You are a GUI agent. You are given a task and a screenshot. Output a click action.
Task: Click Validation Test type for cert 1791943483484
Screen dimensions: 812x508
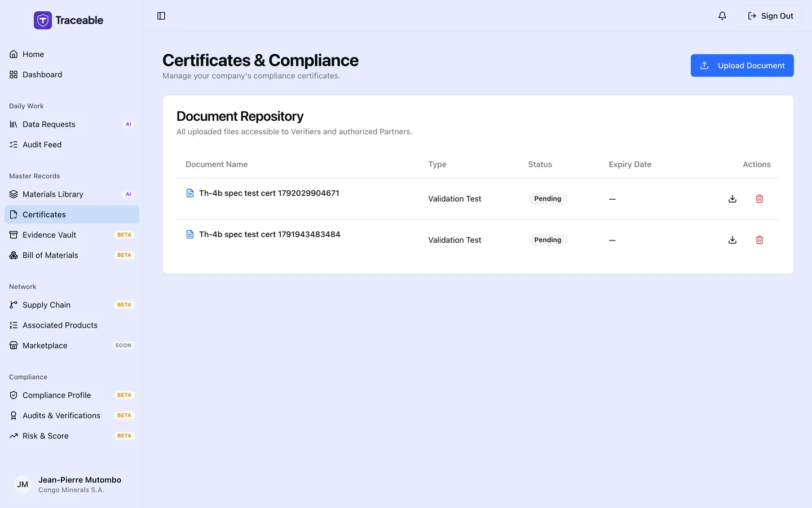click(454, 240)
